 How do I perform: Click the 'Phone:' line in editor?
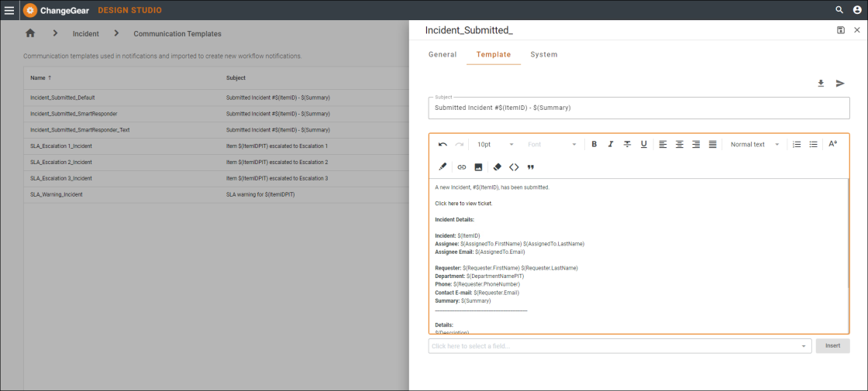pyautogui.click(x=477, y=283)
